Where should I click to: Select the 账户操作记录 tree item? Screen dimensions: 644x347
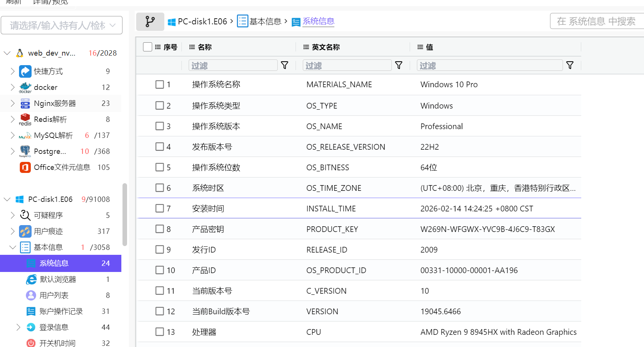click(61, 311)
